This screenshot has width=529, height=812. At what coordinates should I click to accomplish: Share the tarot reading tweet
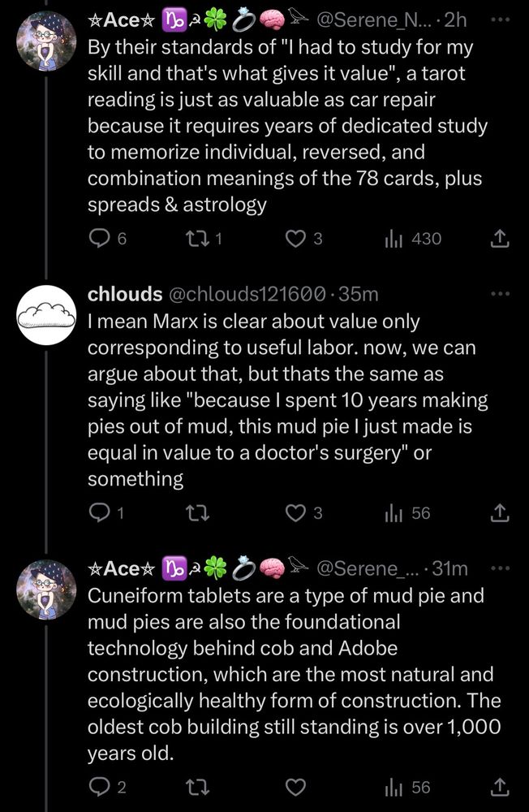pyautogui.click(x=501, y=238)
